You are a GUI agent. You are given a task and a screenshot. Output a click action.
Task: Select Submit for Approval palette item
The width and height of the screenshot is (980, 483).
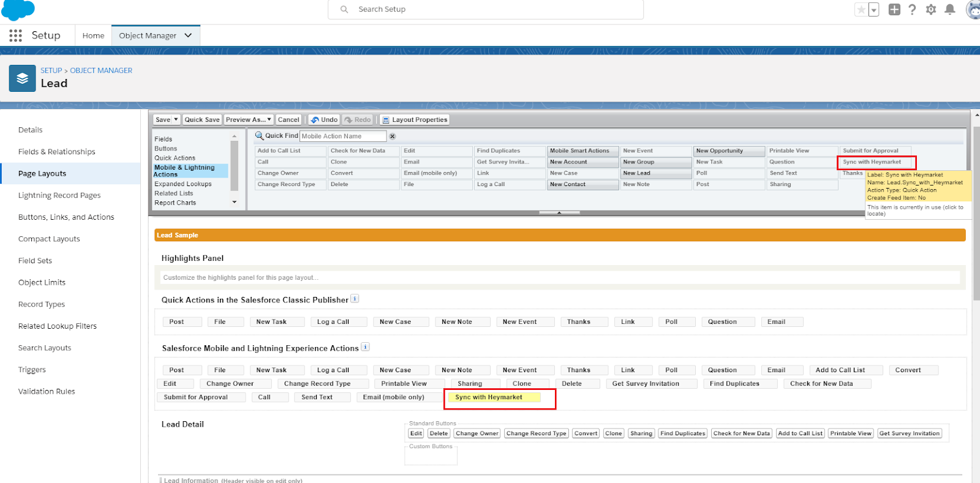(876, 151)
